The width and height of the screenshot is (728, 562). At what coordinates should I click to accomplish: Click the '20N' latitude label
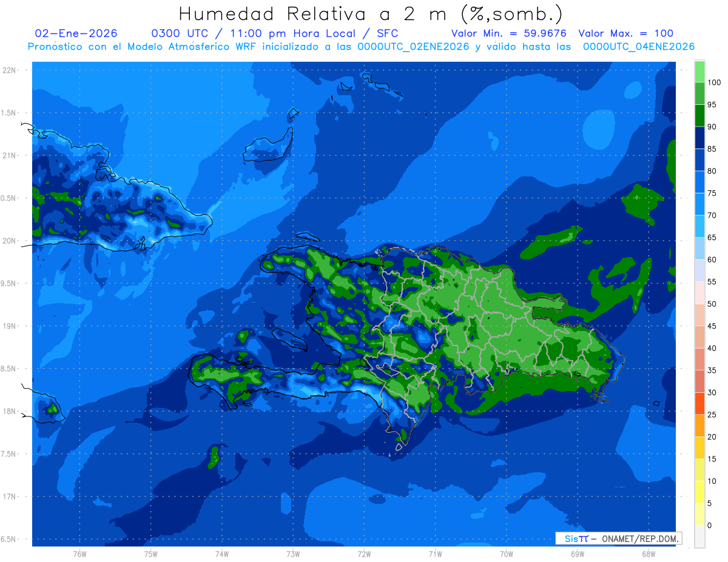point(9,241)
